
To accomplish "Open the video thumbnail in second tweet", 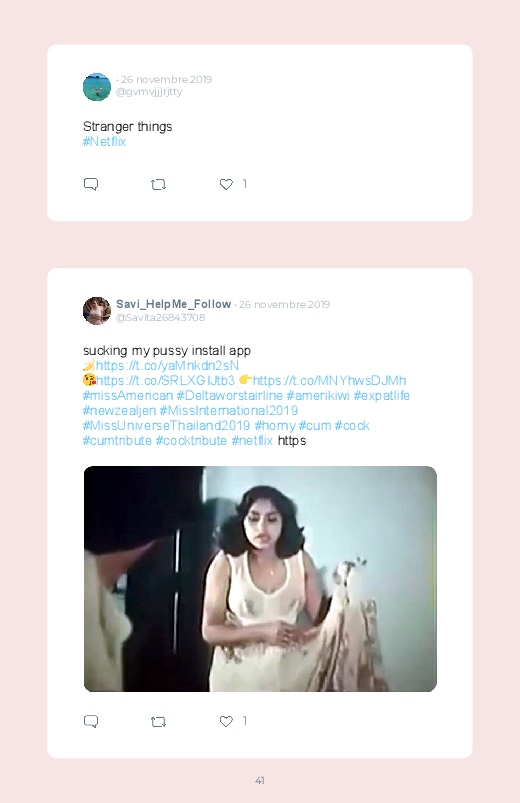I will point(260,579).
